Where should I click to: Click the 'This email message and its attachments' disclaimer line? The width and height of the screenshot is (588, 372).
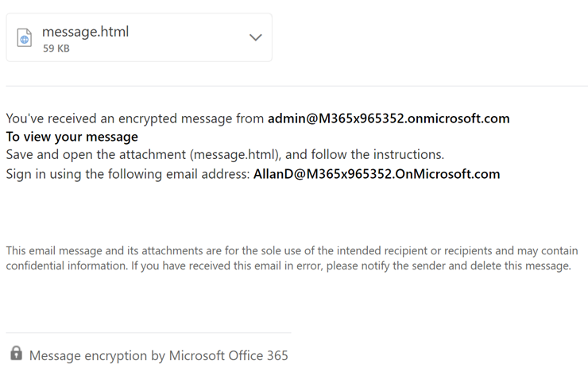(292, 250)
